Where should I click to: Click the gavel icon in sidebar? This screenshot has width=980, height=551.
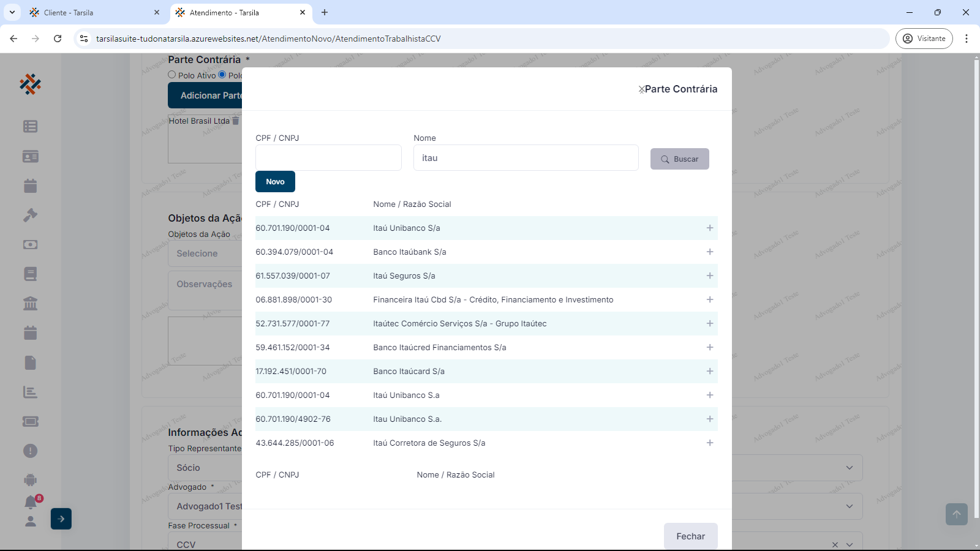(31, 215)
